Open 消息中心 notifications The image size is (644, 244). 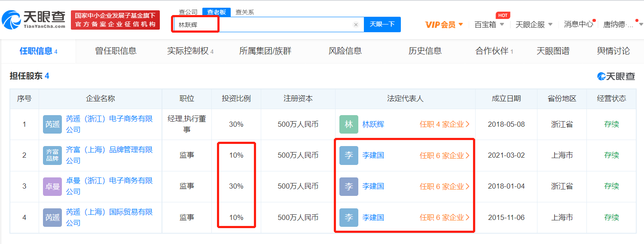click(579, 24)
